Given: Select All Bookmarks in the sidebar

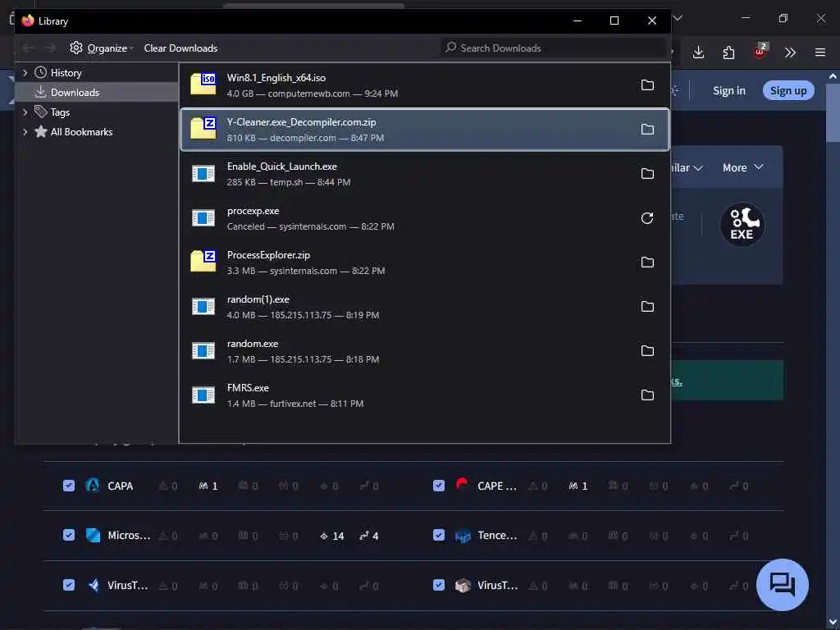Looking at the screenshot, I should pos(97,132).
